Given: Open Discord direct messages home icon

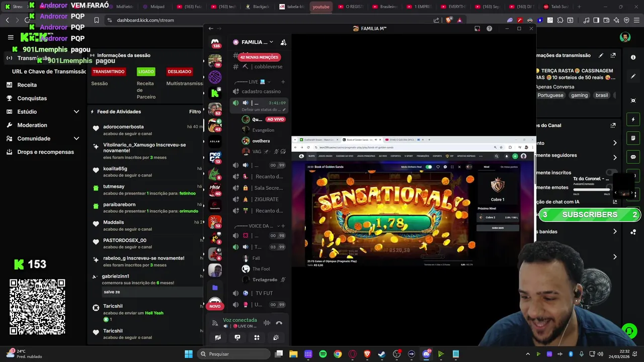Looking at the screenshot, I should tap(215, 43).
